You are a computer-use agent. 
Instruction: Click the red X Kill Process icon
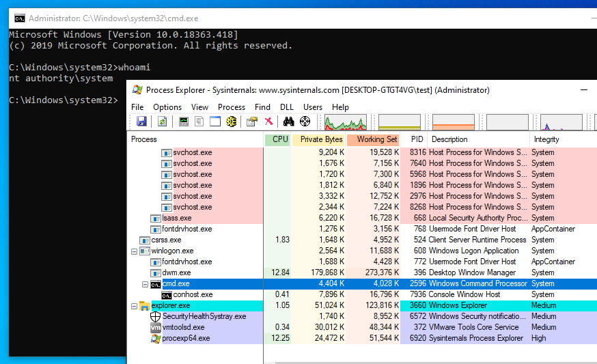click(x=269, y=122)
